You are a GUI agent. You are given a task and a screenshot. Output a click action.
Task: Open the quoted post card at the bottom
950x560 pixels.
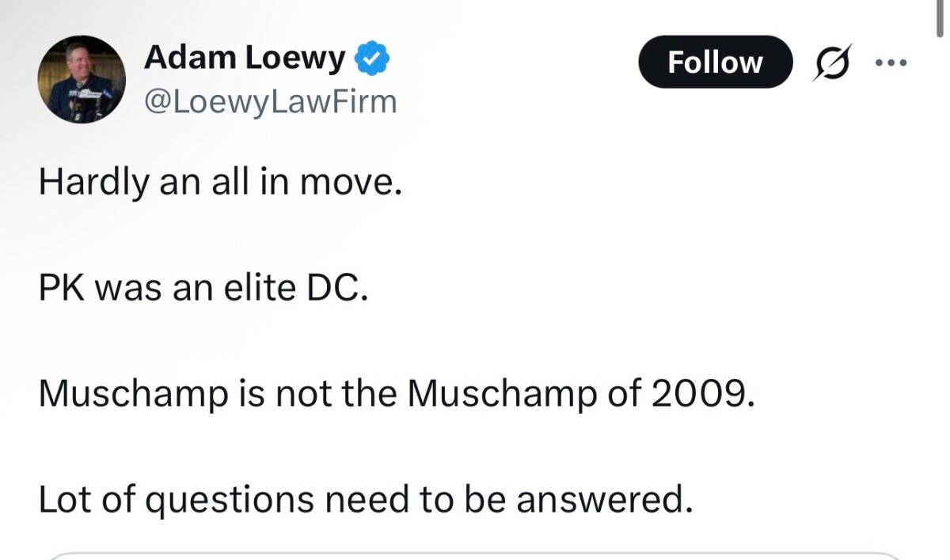click(475, 555)
